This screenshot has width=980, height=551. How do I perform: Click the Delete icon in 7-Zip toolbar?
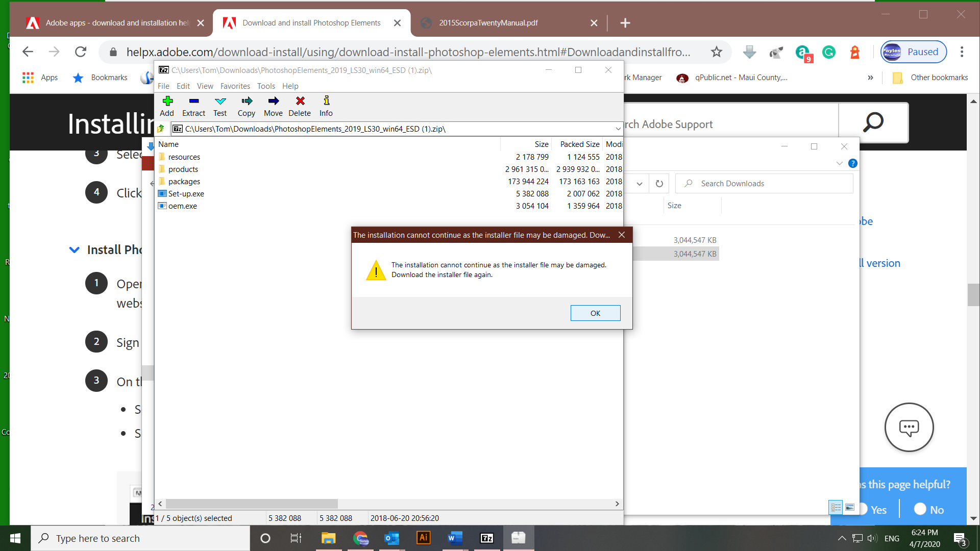[x=299, y=106]
